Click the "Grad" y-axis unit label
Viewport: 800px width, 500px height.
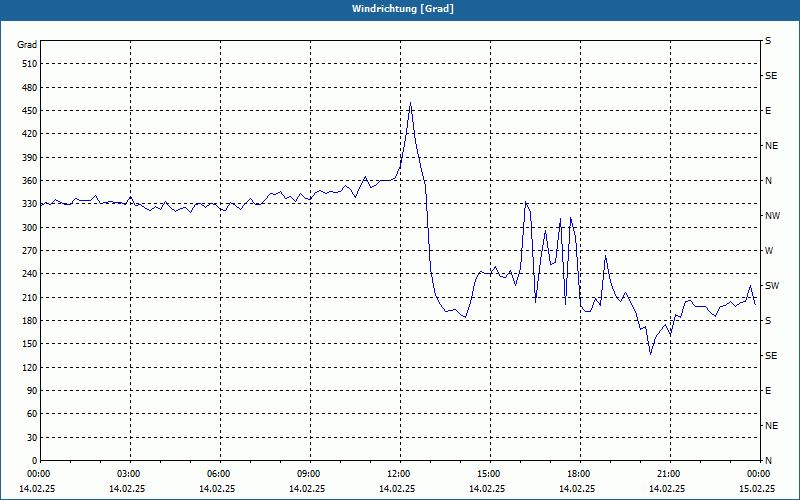point(27,45)
